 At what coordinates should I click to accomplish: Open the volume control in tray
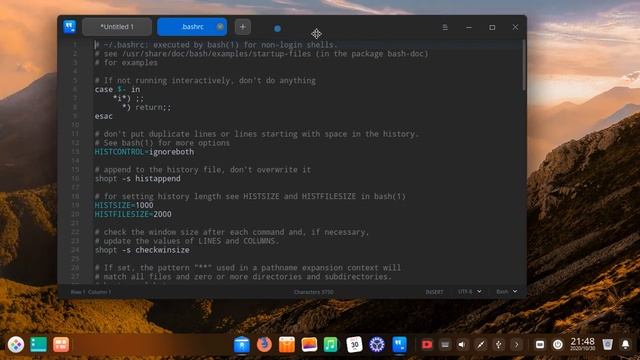tap(462, 344)
